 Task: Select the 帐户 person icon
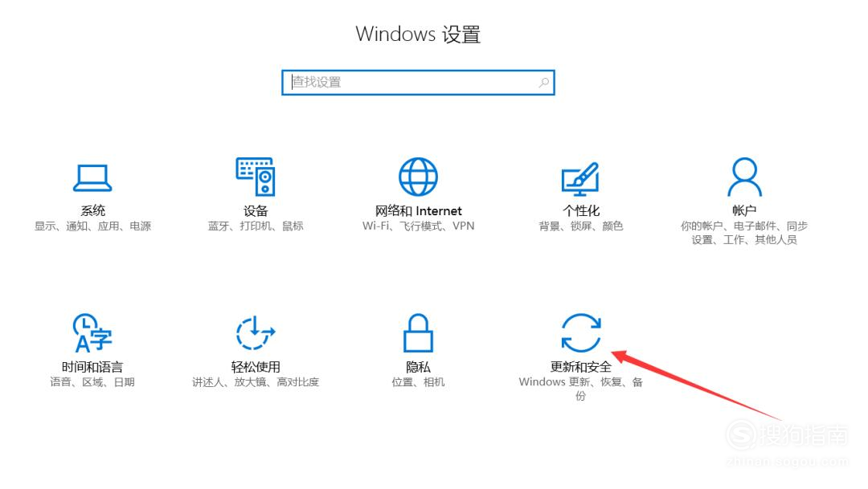(744, 177)
